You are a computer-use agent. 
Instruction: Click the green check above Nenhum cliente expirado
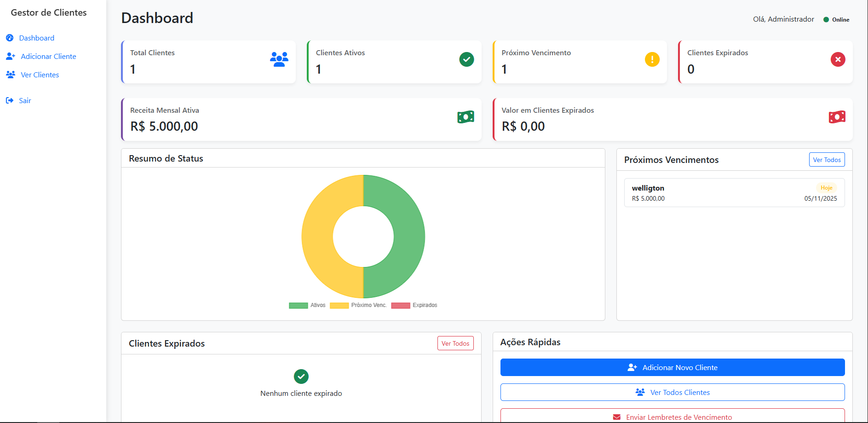tap(301, 377)
